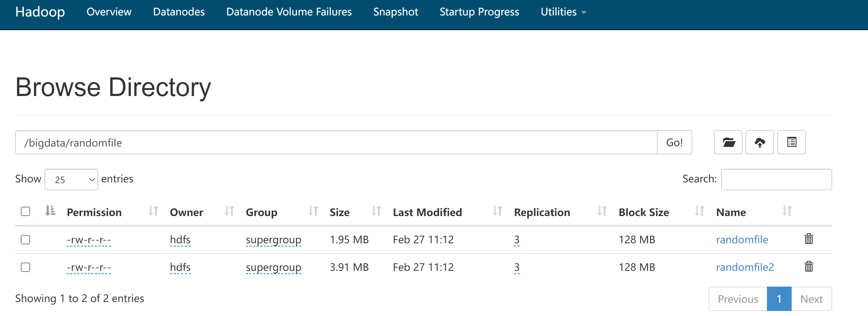
Task: Sort table by Permission column arrows
Action: (x=153, y=211)
